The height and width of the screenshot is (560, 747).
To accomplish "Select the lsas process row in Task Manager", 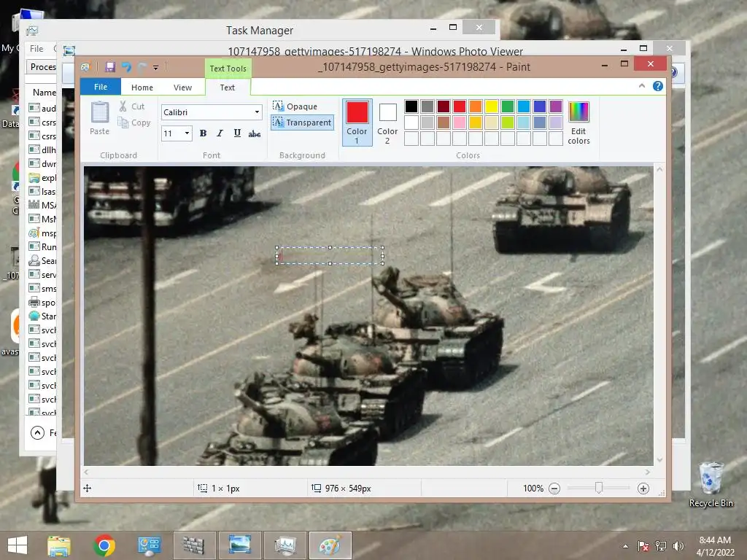I will pyautogui.click(x=42, y=192).
